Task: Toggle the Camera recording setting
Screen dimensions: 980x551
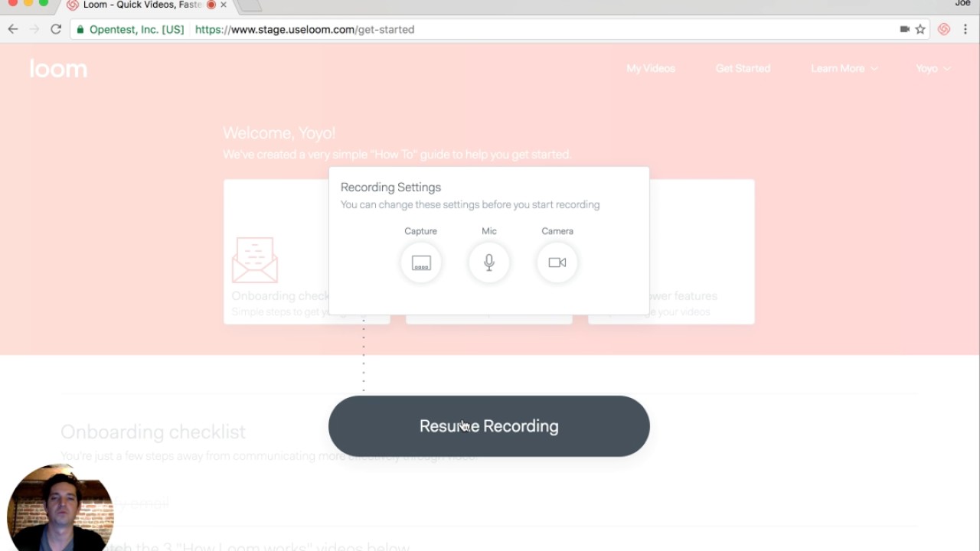Action: coord(557,262)
